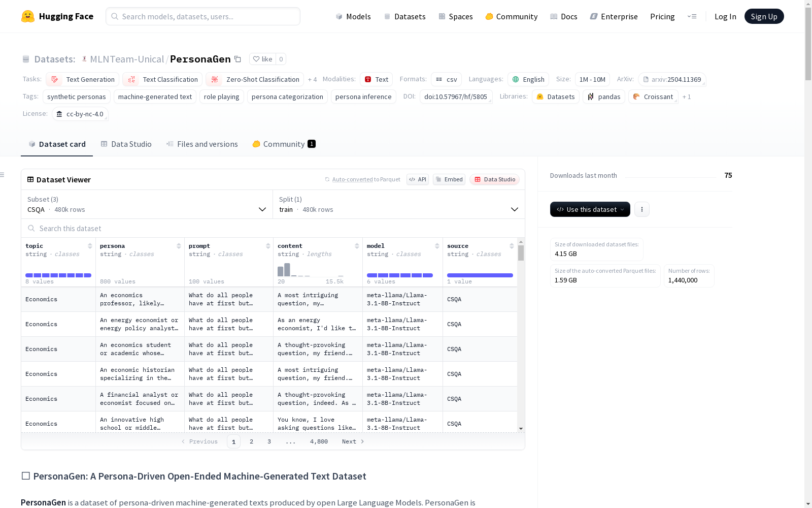Image resolution: width=812 pixels, height=508 pixels.
Task: Click the doi:10.57967/hf/5805 tag
Action: point(456,97)
